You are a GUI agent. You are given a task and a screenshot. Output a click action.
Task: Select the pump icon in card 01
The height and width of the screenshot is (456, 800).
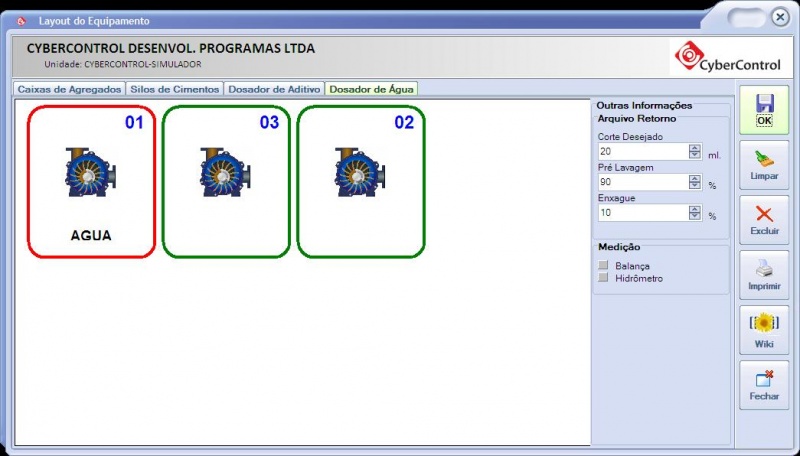tap(90, 172)
